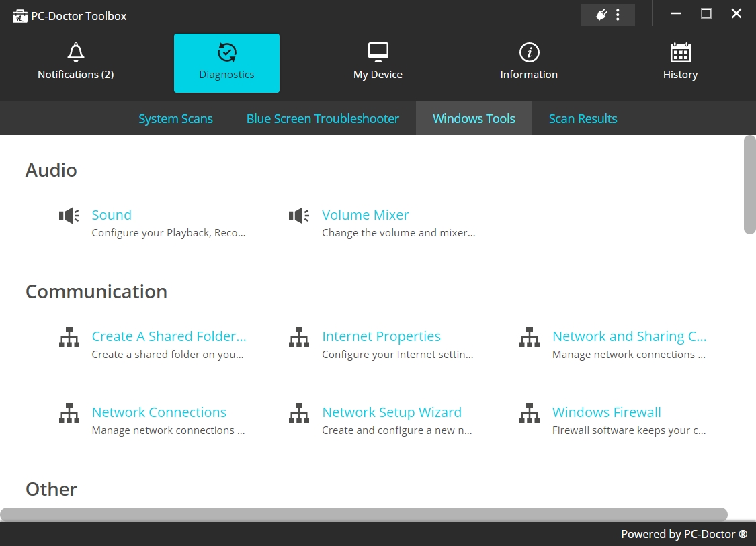Click 'Configure your Playback, Reco...' description
Image resolution: width=756 pixels, height=546 pixels.
pyautogui.click(x=168, y=233)
